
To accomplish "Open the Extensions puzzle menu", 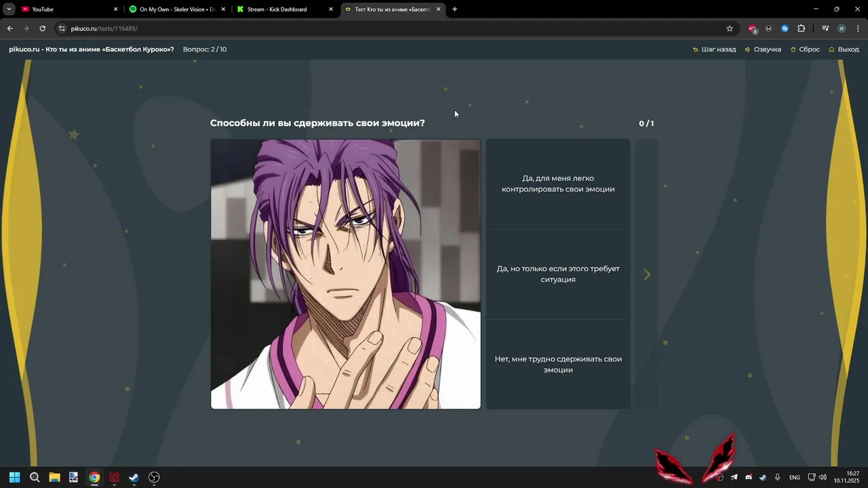I will (x=802, y=28).
